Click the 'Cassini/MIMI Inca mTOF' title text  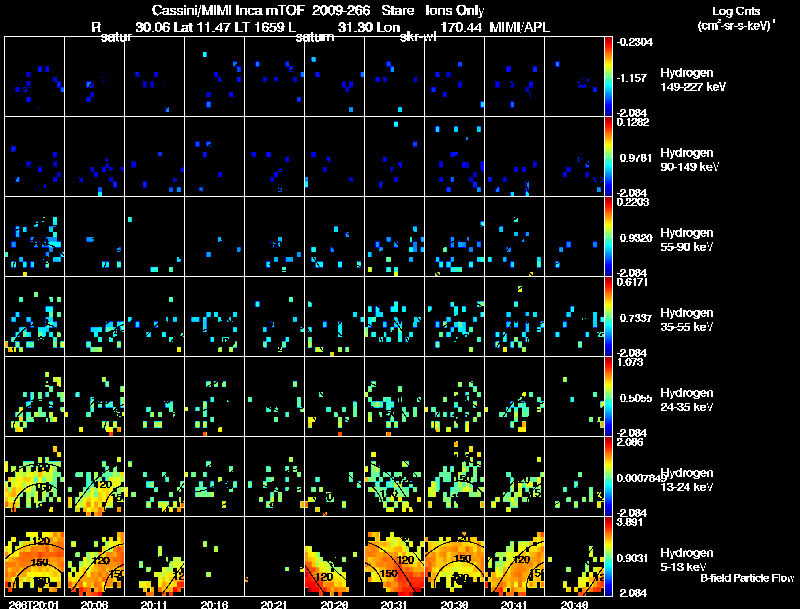pyautogui.click(x=228, y=11)
